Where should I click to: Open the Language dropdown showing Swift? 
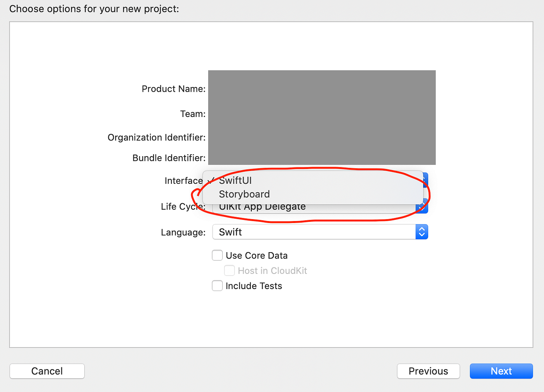320,232
